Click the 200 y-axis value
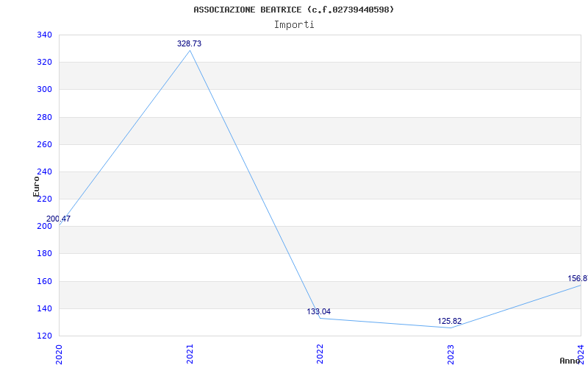The width and height of the screenshot is (588, 368). (44, 227)
